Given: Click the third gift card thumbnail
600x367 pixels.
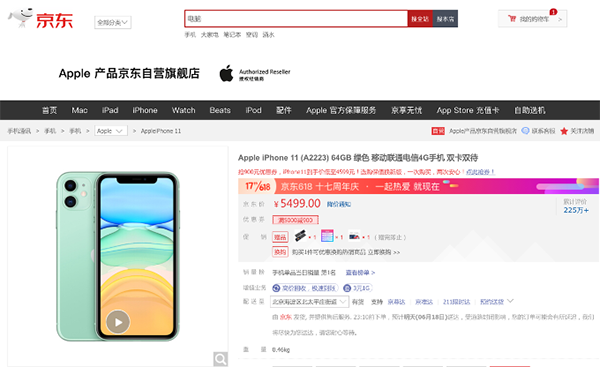Looking at the screenshot, I should (x=354, y=236).
